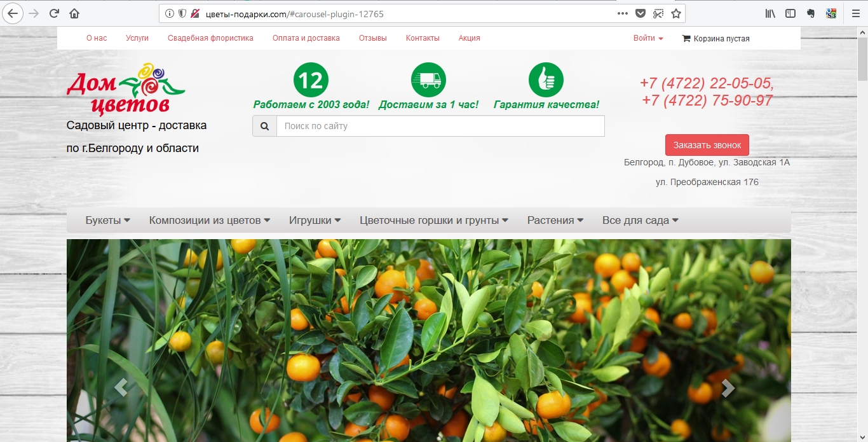
Task: Go to Отзывы page
Action: point(373,38)
